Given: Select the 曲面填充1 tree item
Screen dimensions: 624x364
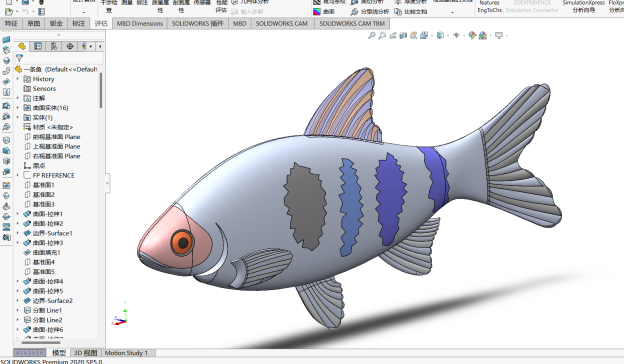Looking at the screenshot, I should pyautogui.click(x=43, y=252).
